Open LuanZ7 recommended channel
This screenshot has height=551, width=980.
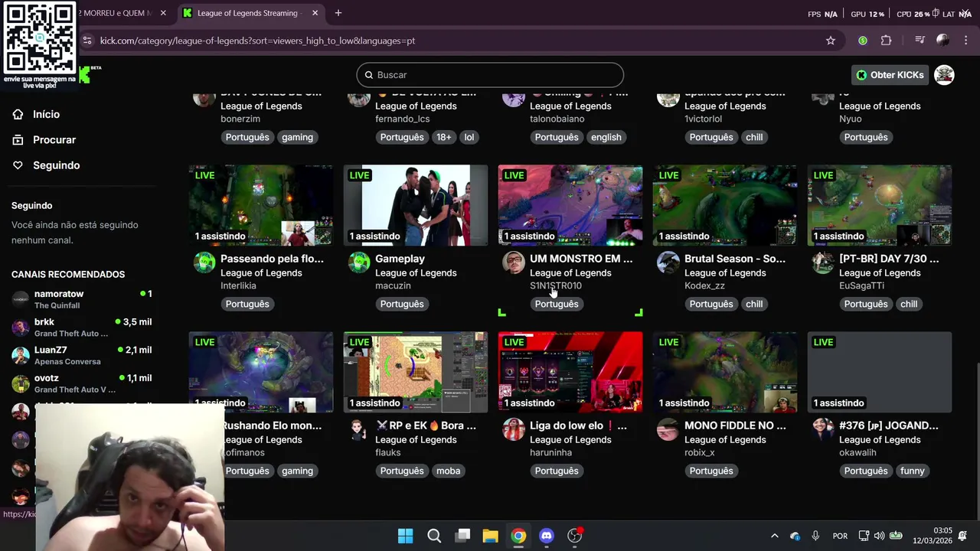point(82,355)
